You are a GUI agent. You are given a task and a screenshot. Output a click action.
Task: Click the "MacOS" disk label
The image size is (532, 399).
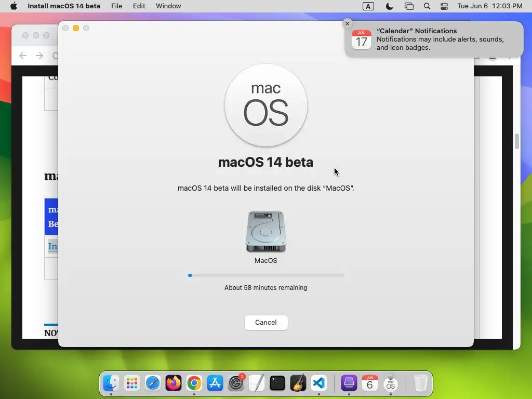265,261
